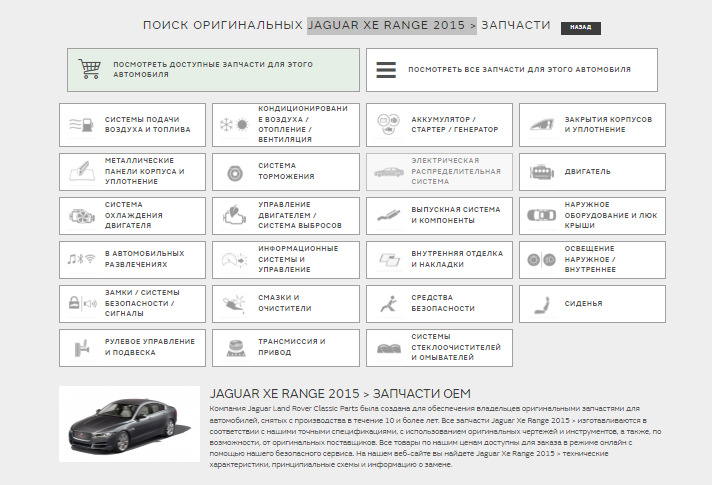
Task: Click the car icon for electrical distribution system
Action: pyautogui.click(x=389, y=172)
